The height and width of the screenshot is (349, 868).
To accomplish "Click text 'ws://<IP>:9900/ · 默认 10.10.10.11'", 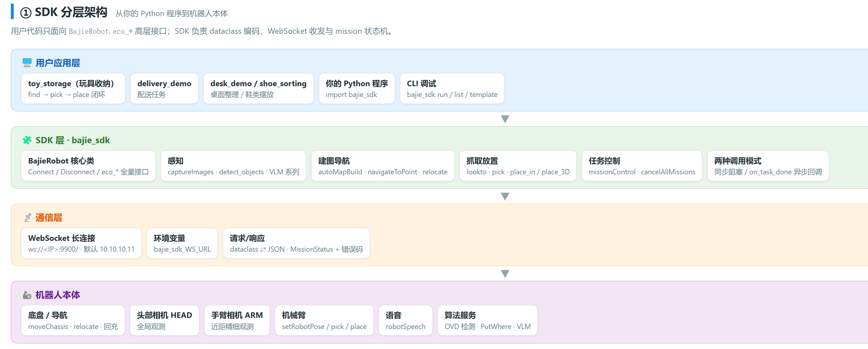I will click(x=81, y=249).
